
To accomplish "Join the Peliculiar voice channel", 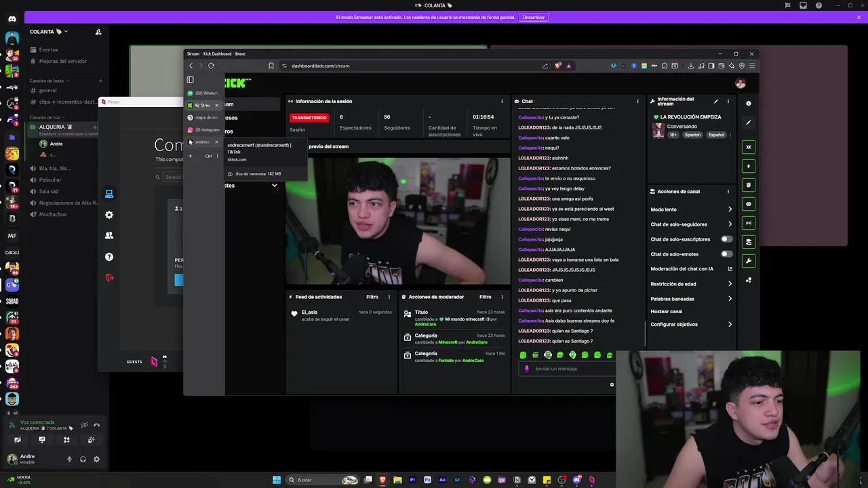I will (x=50, y=180).
